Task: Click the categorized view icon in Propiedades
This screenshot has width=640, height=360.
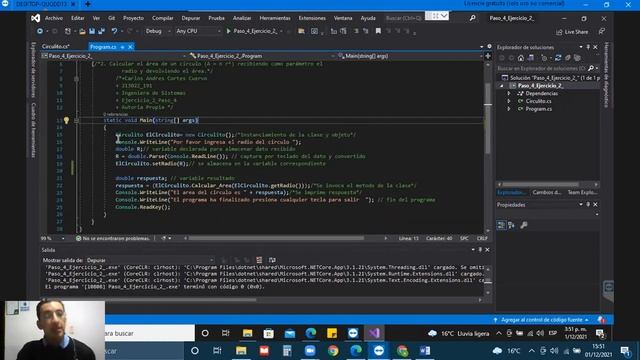Action: pos(501,225)
